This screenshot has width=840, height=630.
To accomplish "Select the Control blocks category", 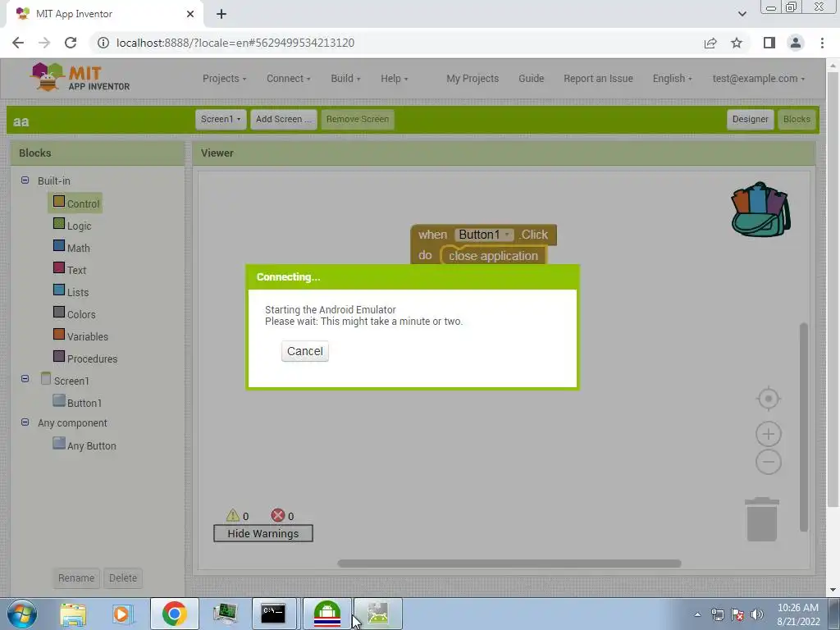I will pos(75,203).
